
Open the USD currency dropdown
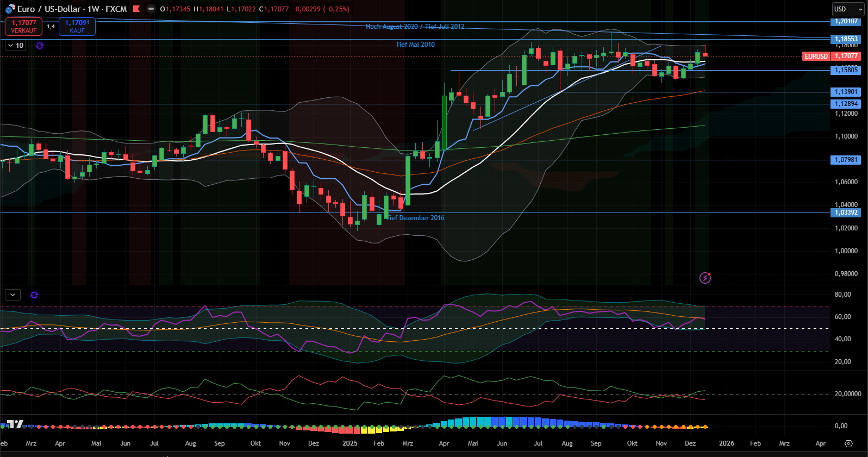848,9
